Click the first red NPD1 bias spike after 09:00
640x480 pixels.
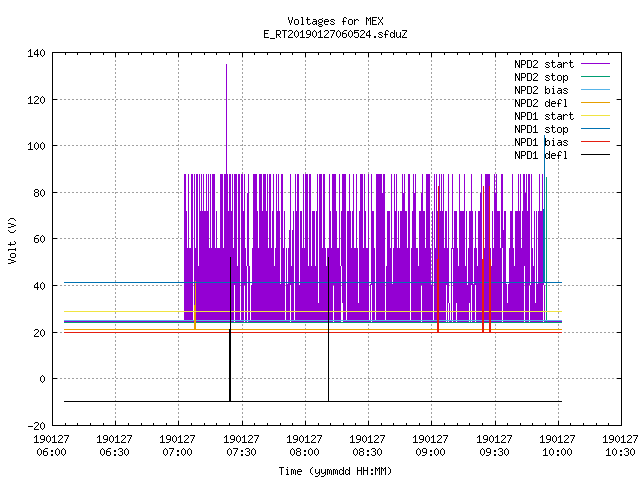coord(438,259)
